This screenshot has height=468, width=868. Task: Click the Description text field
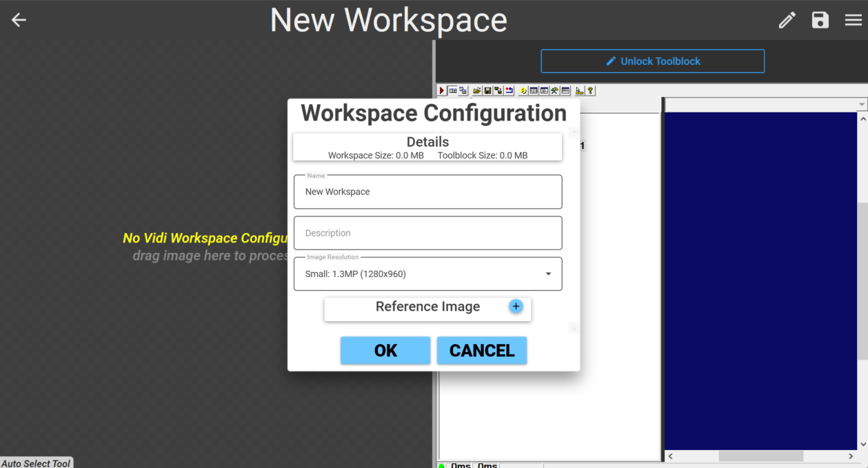(427, 234)
